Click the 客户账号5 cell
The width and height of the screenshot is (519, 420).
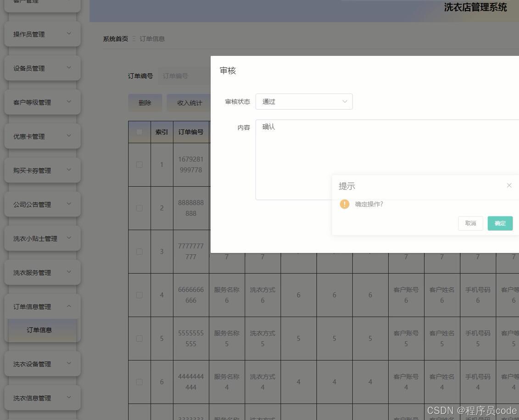coord(406,339)
